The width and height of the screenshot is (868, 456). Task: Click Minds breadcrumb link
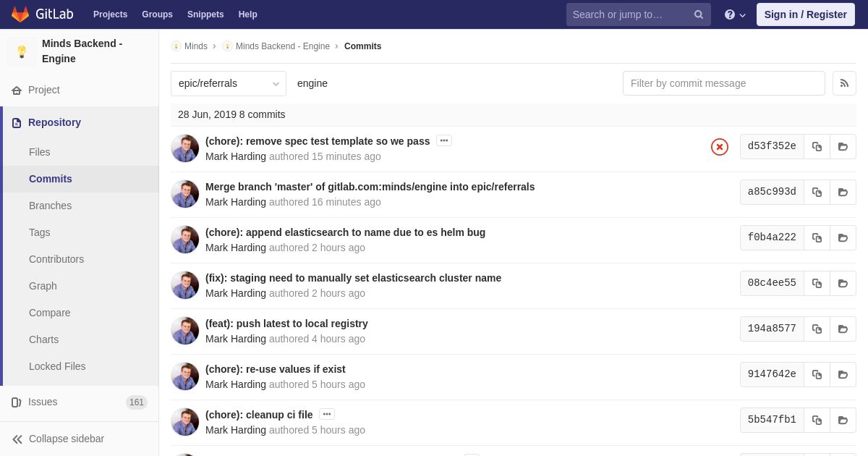tap(196, 46)
